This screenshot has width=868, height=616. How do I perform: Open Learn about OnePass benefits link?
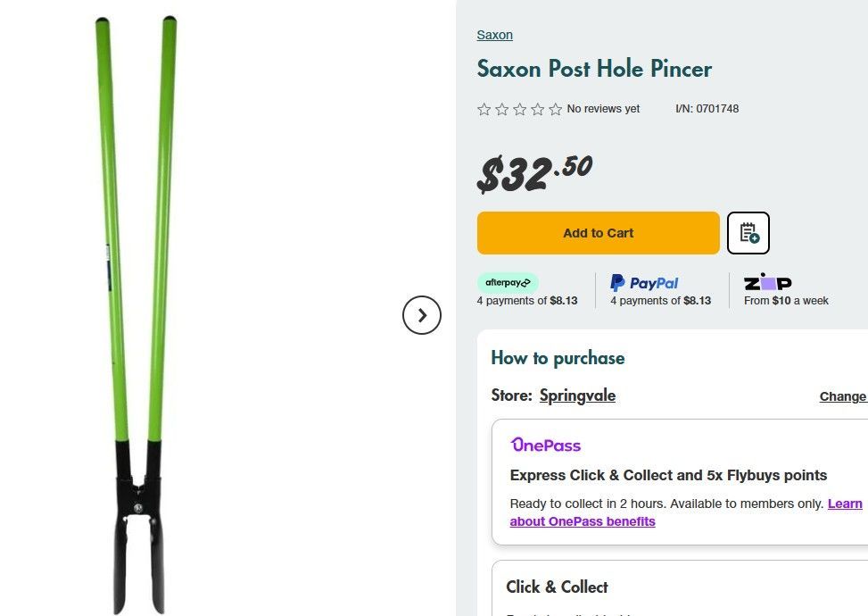[583, 521]
